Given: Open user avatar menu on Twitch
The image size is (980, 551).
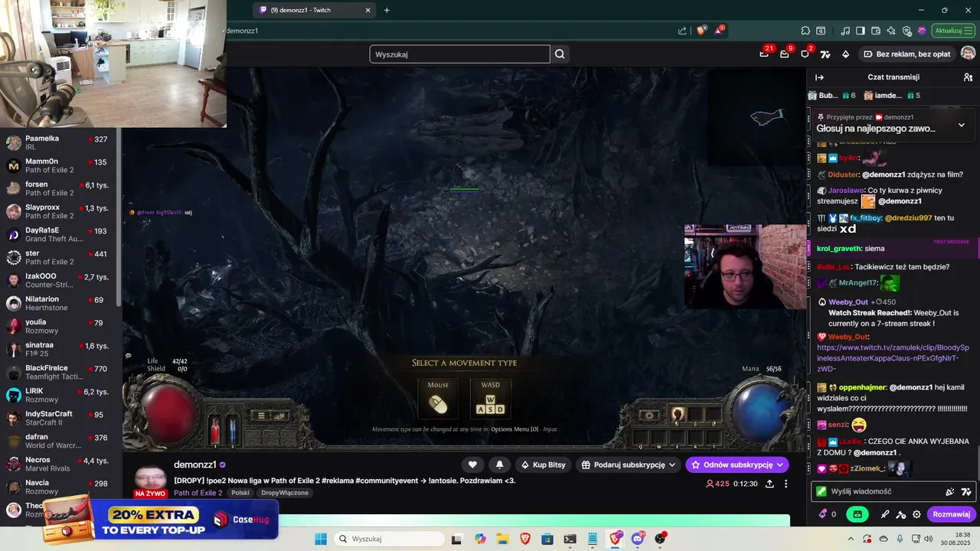Looking at the screenshot, I should coord(968,54).
